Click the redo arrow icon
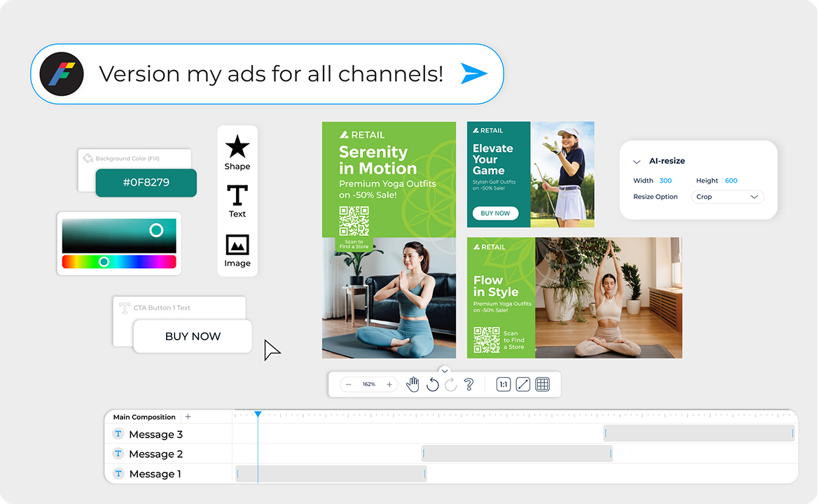This screenshot has height=504, width=818. click(x=451, y=384)
